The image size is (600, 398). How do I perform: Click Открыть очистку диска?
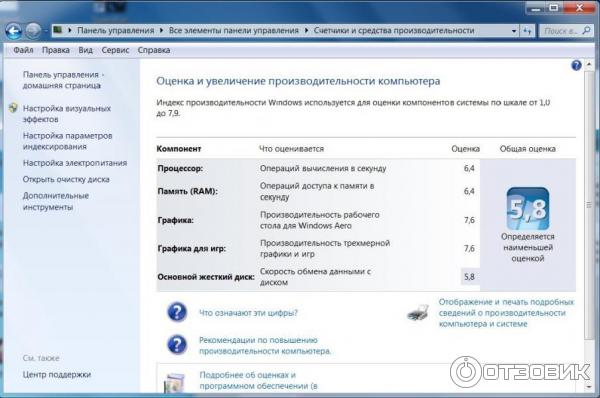pyautogui.click(x=66, y=179)
